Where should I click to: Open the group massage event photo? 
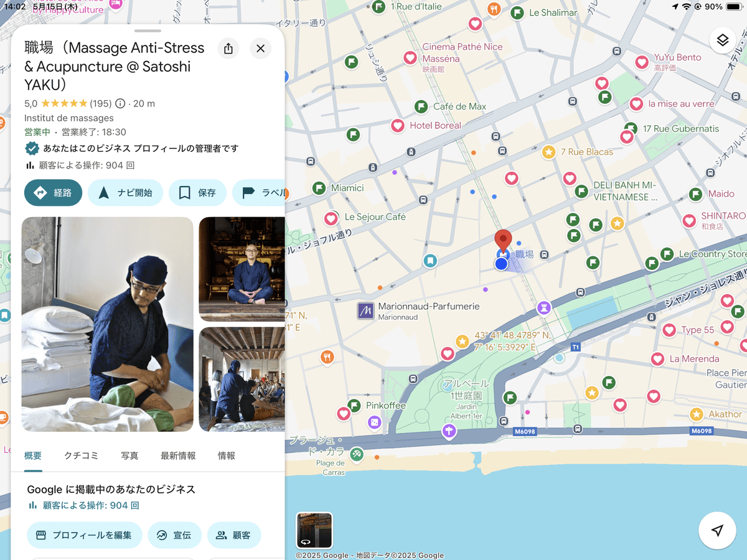[x=242, y=380]
